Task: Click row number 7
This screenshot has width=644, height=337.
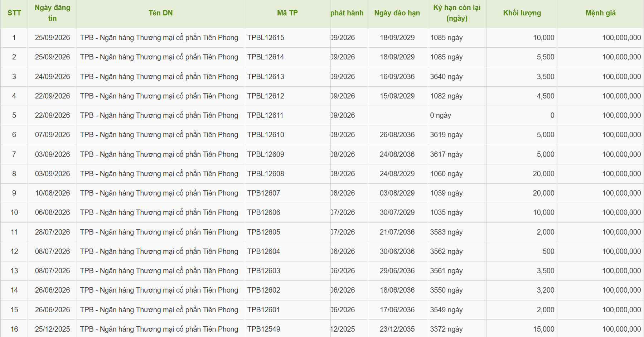Action: (x=14, y=154)
